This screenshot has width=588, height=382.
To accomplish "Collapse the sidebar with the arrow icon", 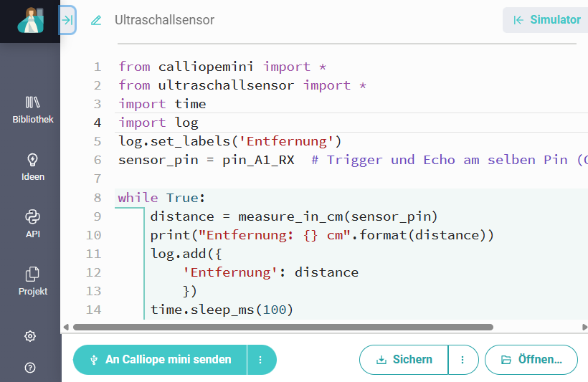I will tap(67, 20).
